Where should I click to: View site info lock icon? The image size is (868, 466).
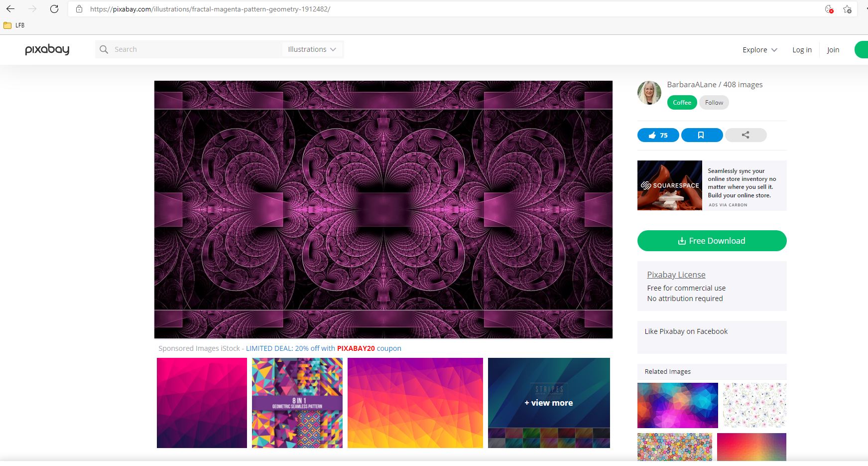(x=79, y=9)
